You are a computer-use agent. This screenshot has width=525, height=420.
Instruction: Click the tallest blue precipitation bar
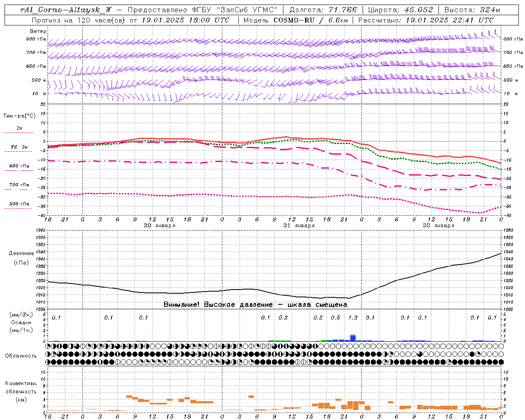point(353,338)
